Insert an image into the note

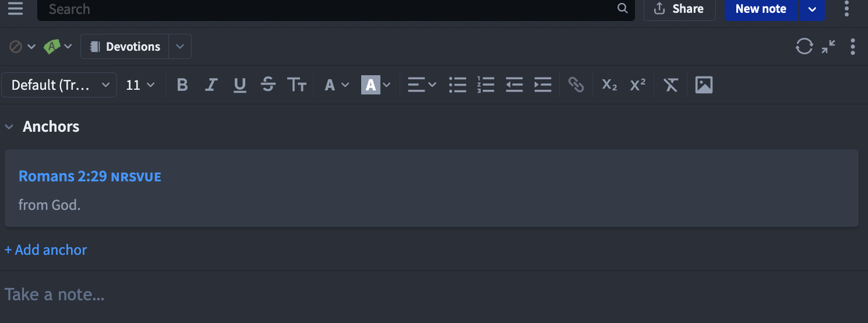point(704,85)
